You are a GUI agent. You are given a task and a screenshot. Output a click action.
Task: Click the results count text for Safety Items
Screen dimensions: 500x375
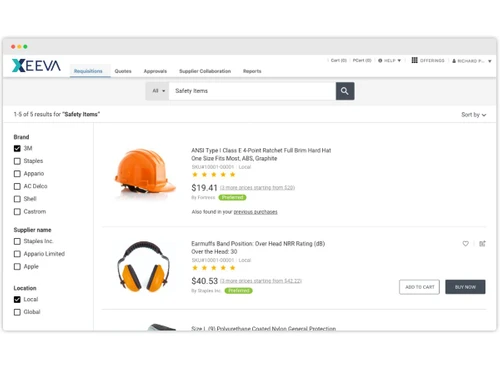(x=57, y=114)
